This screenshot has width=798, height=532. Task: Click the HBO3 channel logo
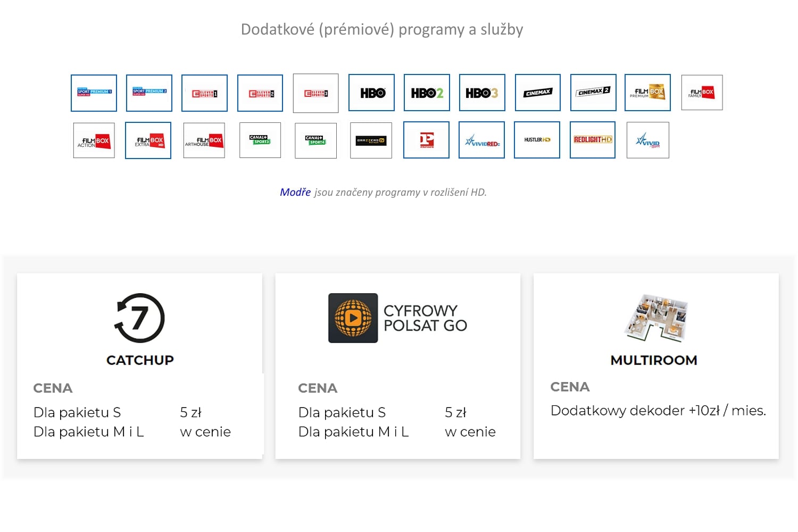tap(482, 93)
